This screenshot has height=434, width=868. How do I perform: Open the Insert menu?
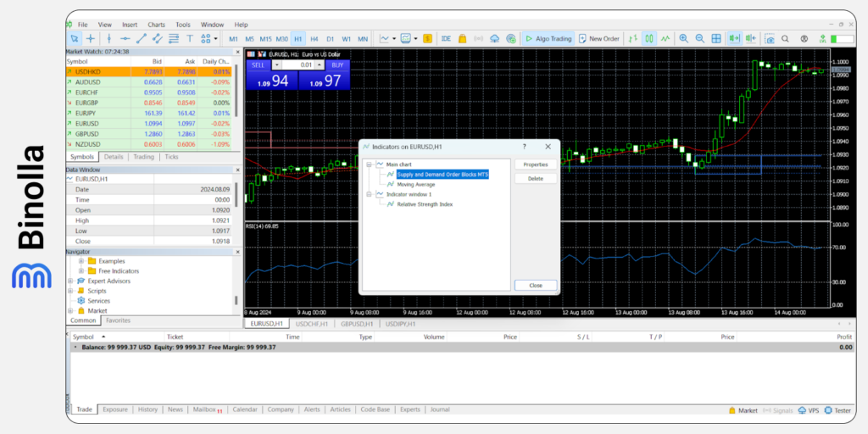tap(130, 25)
